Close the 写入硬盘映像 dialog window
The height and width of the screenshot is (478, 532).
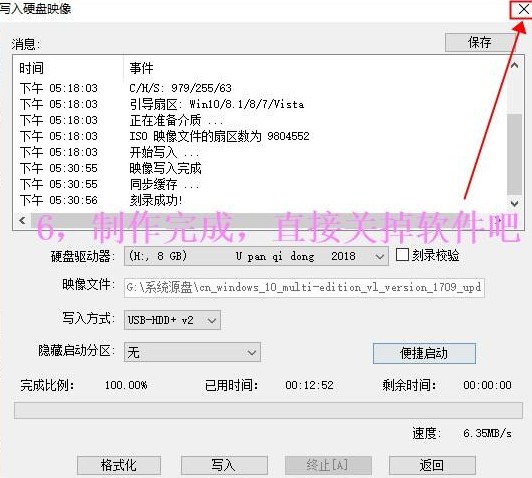[x=523, y=10]
